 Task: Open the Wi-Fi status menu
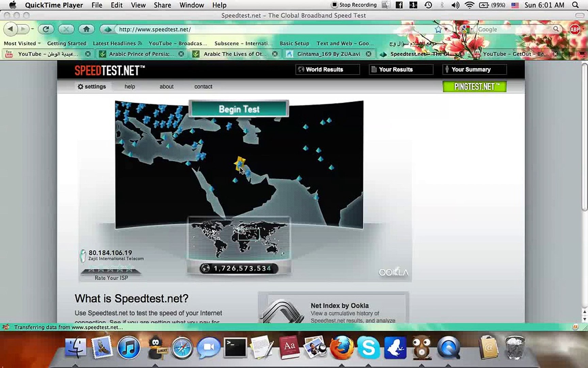[x=470, y=5]
